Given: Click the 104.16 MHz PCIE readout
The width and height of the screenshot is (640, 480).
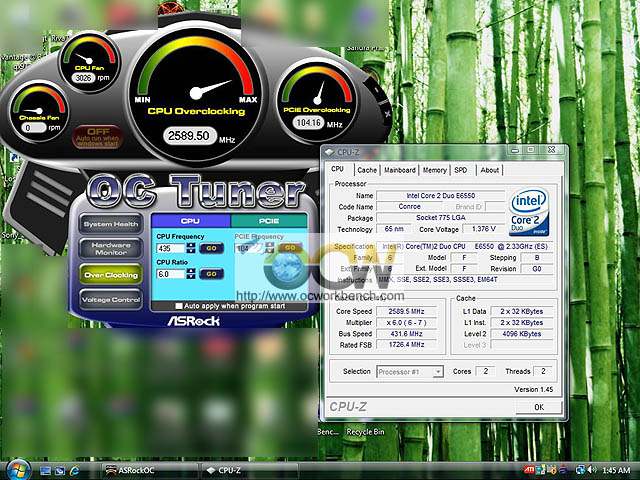Looking at the screenshot, I should click(x=308, y=122).
